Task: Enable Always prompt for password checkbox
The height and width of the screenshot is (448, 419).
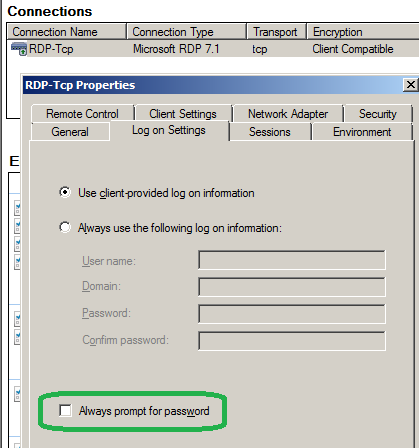Action: [65, 410]
